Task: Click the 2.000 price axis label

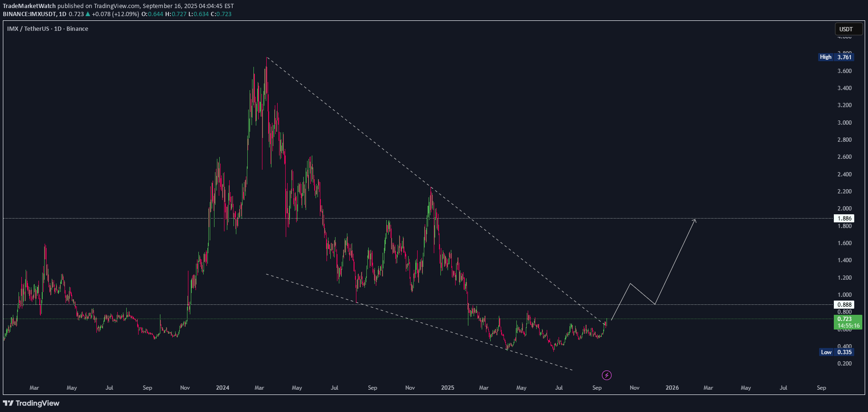Action: pos(844,209)
